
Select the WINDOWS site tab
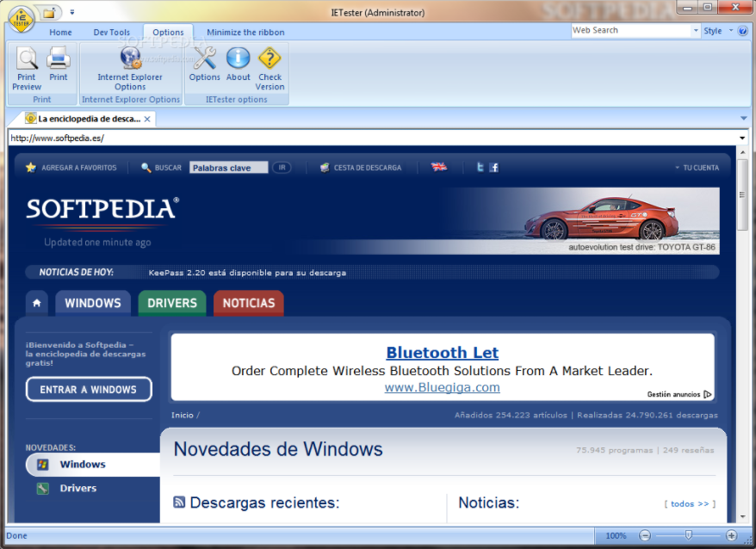click(x=93, y=303)
